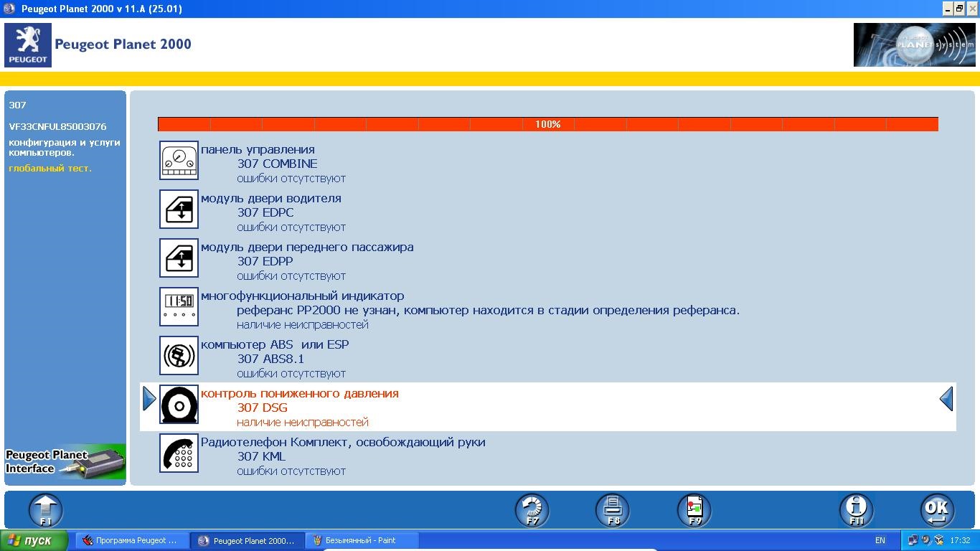Click the multifunction display clock icon
This screenshot has height=551, width=980.
click(179, 306)
